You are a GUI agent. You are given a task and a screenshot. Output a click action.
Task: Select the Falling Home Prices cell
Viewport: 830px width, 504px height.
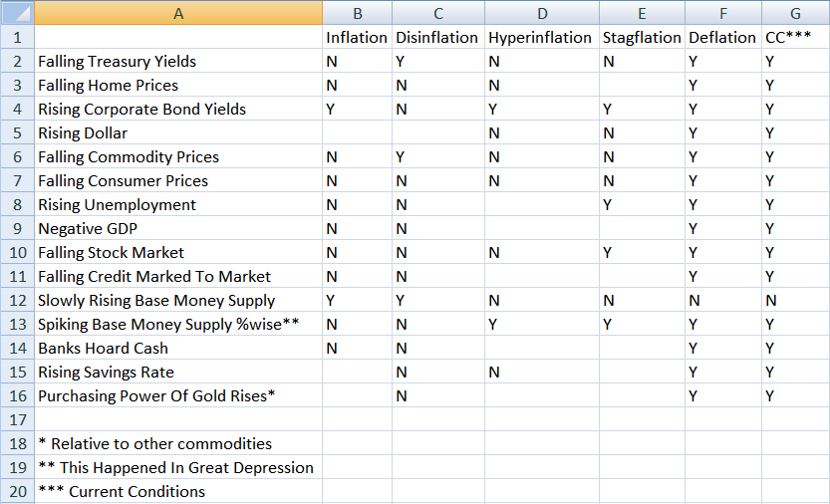tap(178, 86)
